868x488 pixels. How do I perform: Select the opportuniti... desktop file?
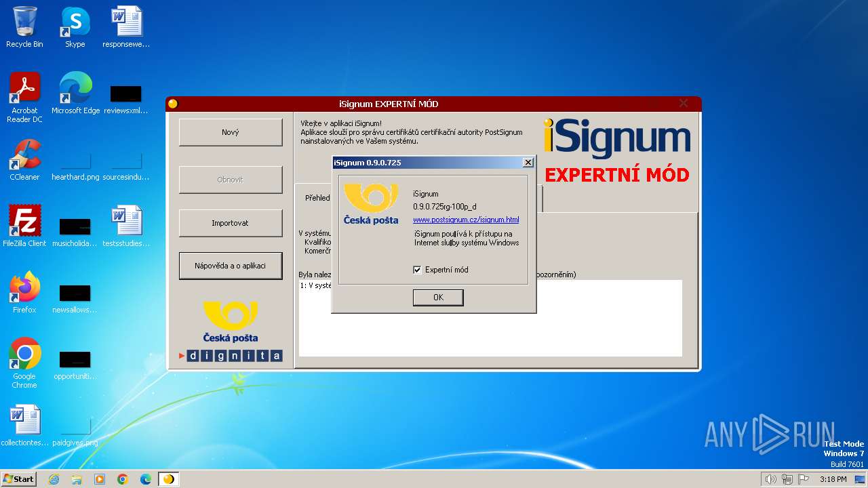[75, 365]
